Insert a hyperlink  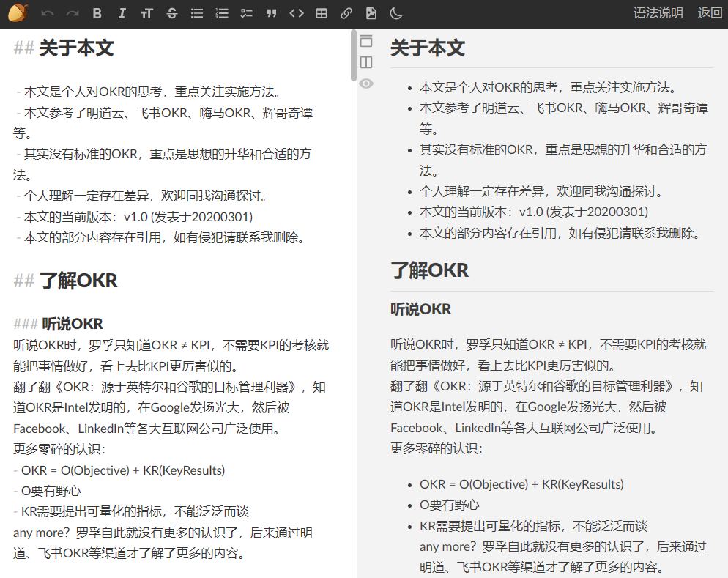346,12
